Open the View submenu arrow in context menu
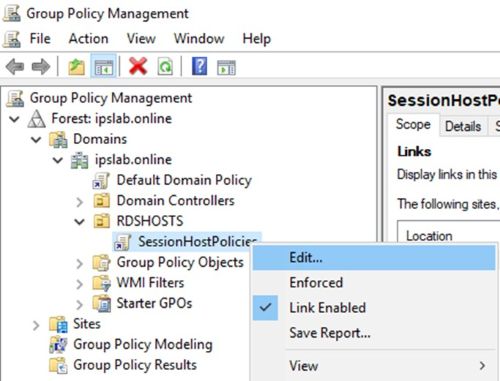 coord(482,366)
